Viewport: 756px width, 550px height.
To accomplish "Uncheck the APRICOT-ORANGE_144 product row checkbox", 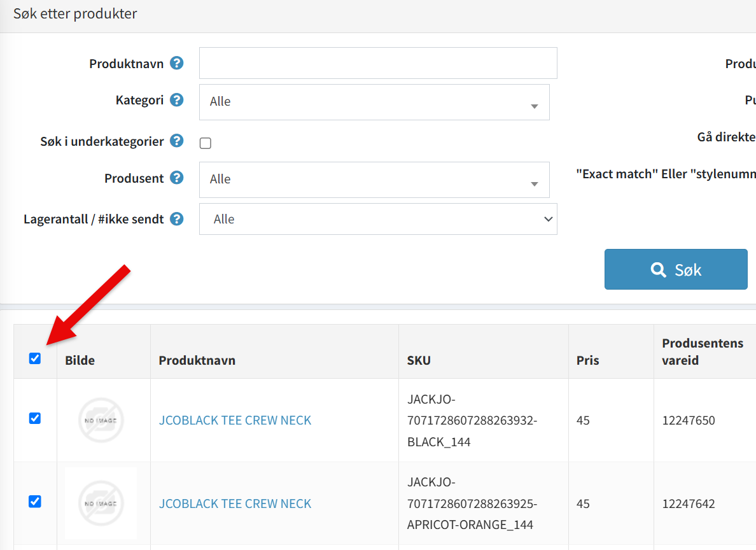I will [35, 502].
